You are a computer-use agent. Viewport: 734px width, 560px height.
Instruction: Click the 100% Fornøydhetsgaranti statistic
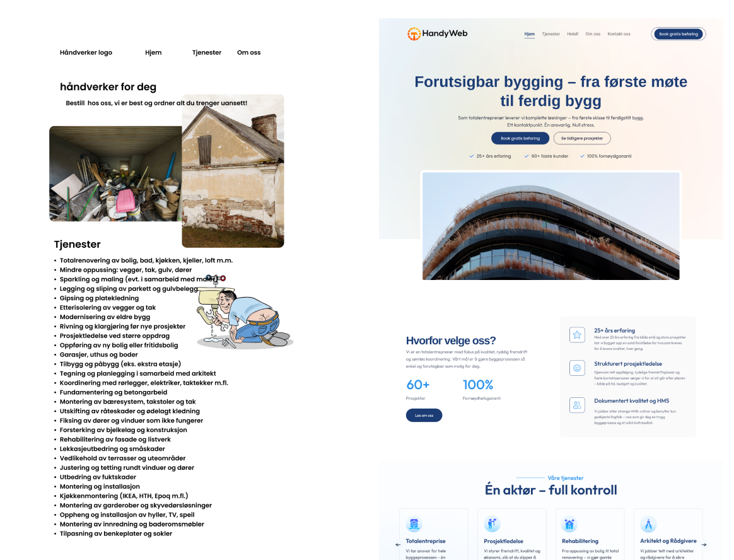pyautogui.click(x=482, y=390)
